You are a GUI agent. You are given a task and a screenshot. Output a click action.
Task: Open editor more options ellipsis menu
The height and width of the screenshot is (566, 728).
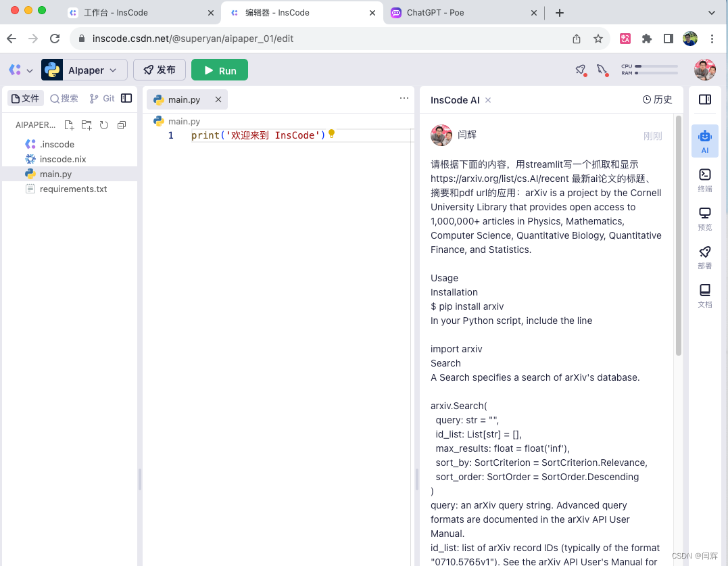[404, 98]
